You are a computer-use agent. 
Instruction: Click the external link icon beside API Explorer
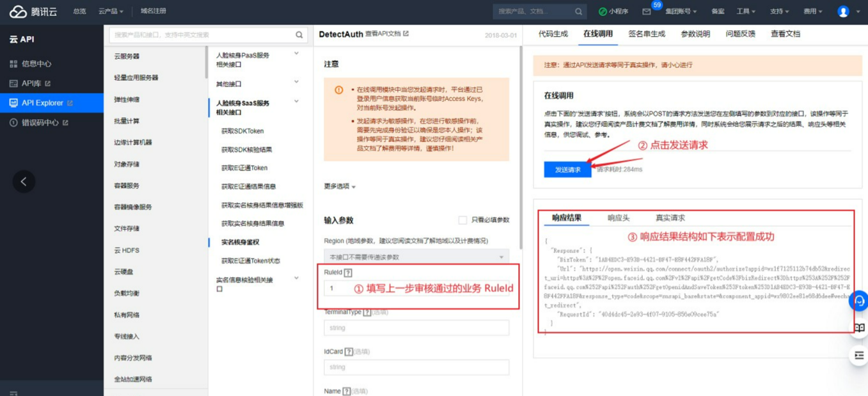point(70,103)
